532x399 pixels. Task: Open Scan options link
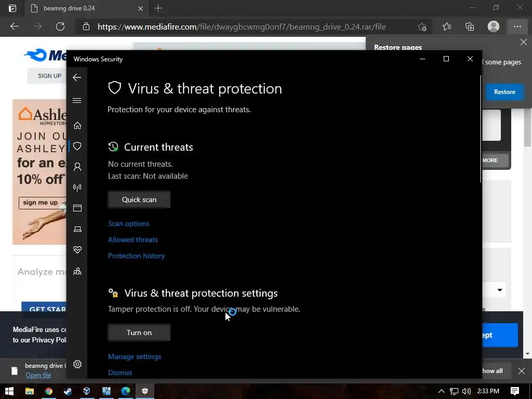pyautogui.click(x=129, y=223)
